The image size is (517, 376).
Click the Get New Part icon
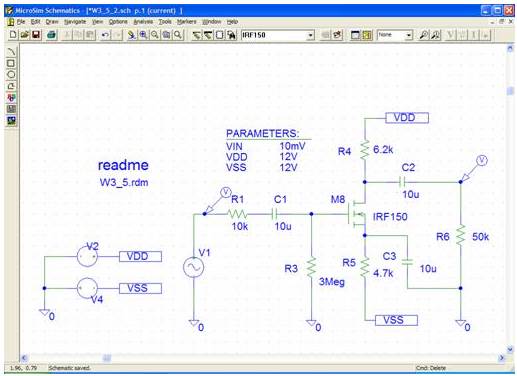231,35
